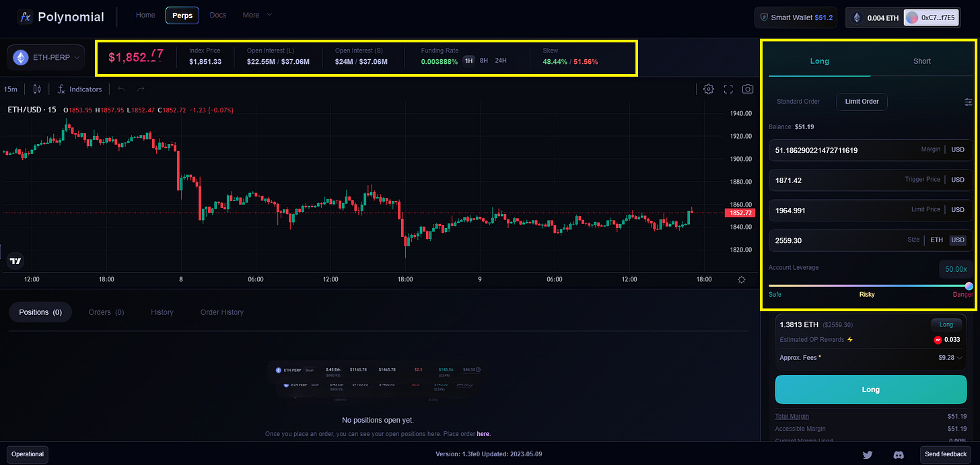
Task: Click the 1852.72 current price label
Action: point(740,213)
